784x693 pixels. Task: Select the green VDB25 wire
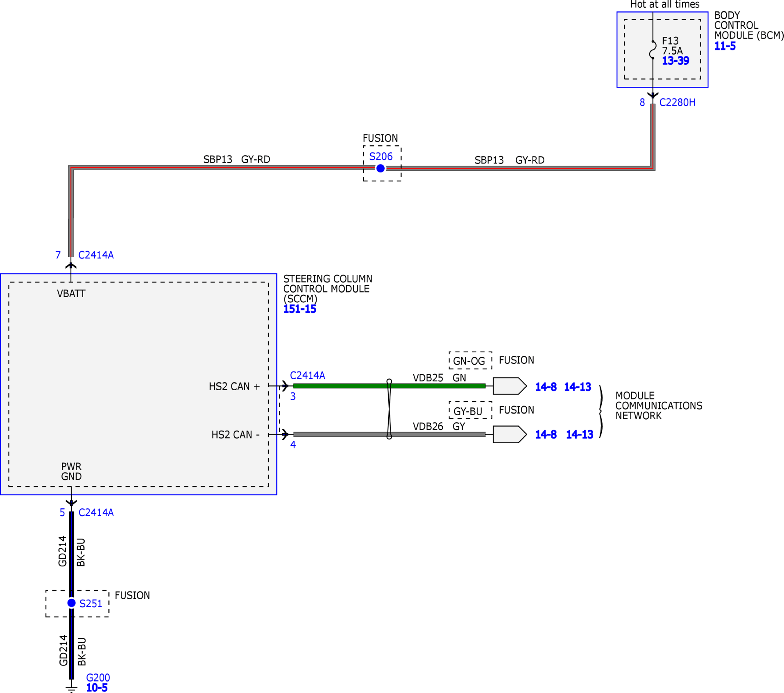coord(389,386)
